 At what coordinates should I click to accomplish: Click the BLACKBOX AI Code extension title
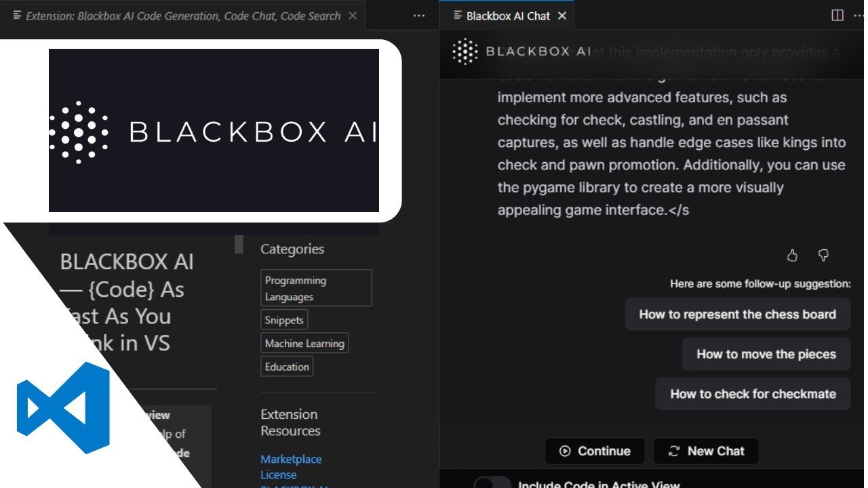click(127, 302)
